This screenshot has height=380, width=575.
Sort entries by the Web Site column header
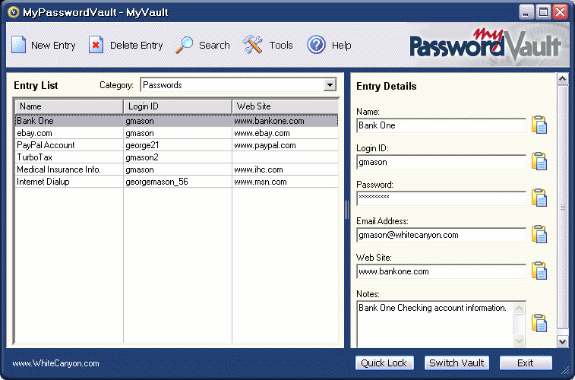click(x=285, y=106)
